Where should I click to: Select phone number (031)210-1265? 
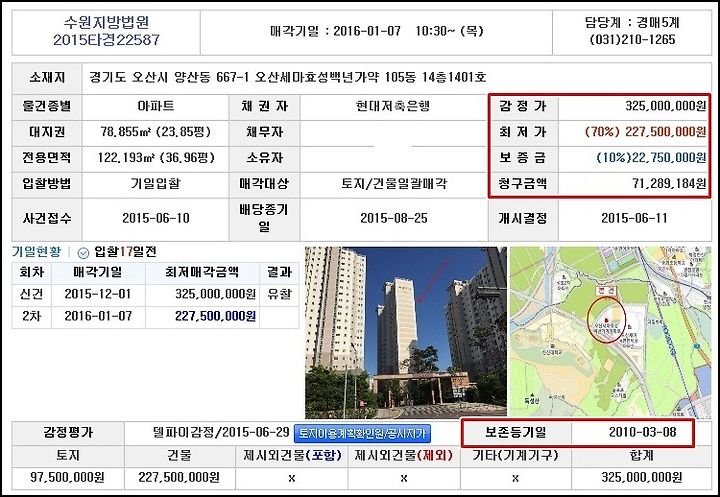tap(632, 40)
